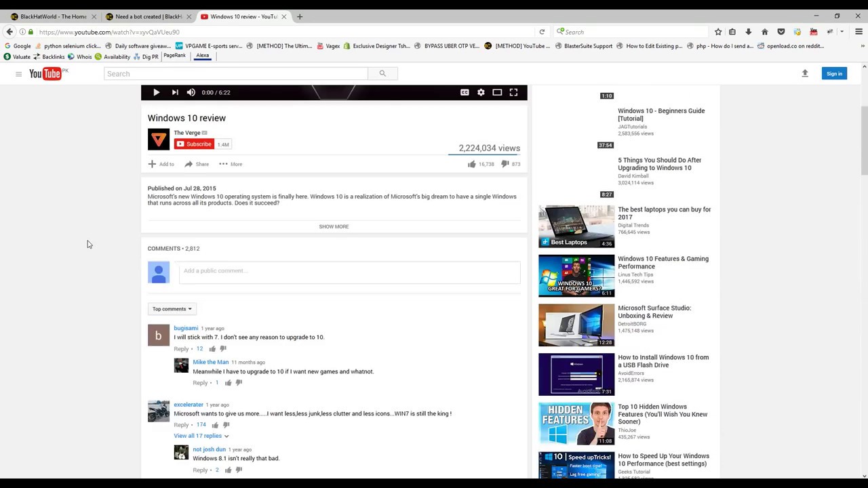Expand description with SHOW MORE
868x488 pixels.
tap(334, 226)
